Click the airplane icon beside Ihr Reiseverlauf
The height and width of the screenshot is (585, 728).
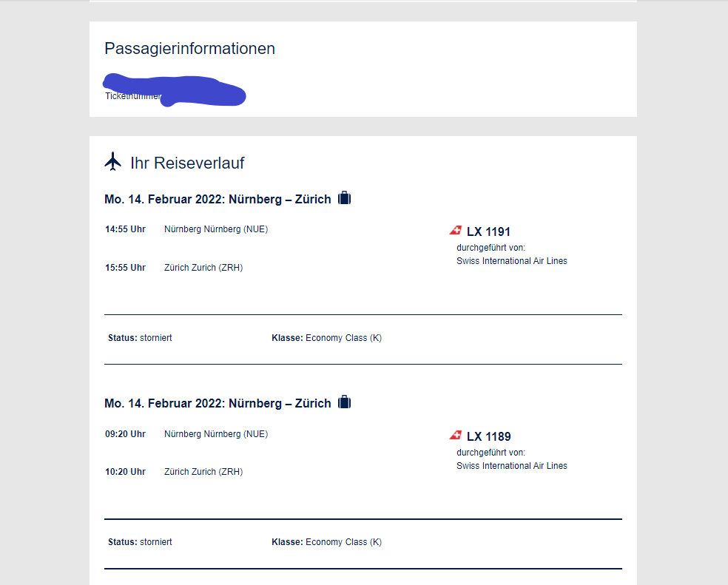113,161
